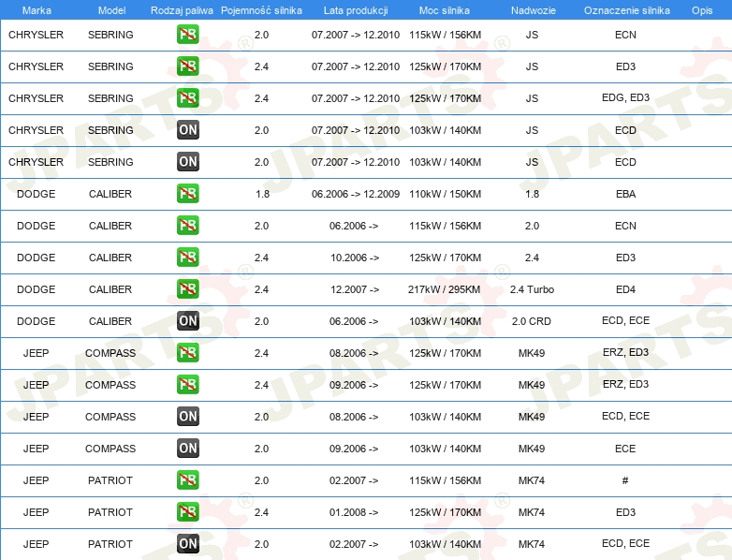The width and height of the screenshot is (732, 560).
Task: Click petrol icon in Chrysler Sebring ECN row
Action: click(187, 35)
